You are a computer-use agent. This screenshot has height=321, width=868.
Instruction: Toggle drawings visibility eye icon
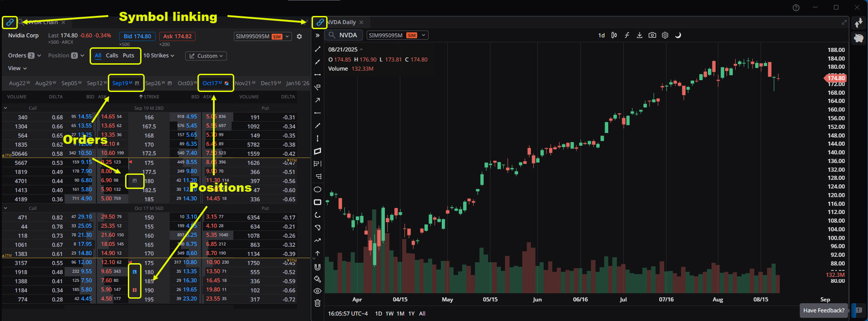pyautogui.click(x=318, y=291)
